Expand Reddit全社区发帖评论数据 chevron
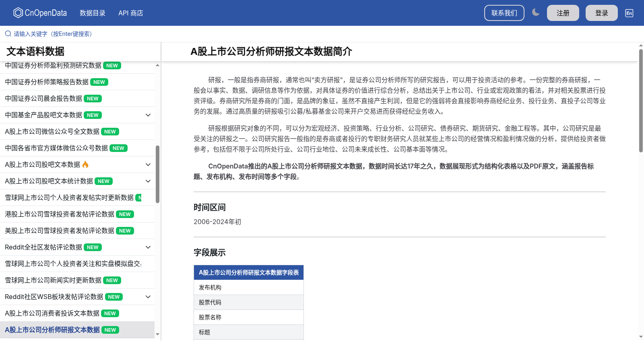Viewport: 644px width, 347px height. tap(148, 247)
